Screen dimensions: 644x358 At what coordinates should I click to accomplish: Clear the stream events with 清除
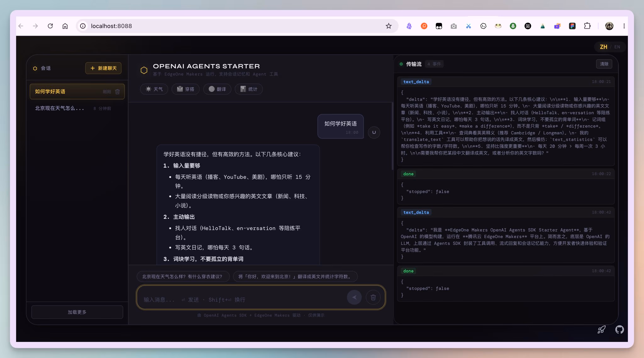[x=604, y=64]
